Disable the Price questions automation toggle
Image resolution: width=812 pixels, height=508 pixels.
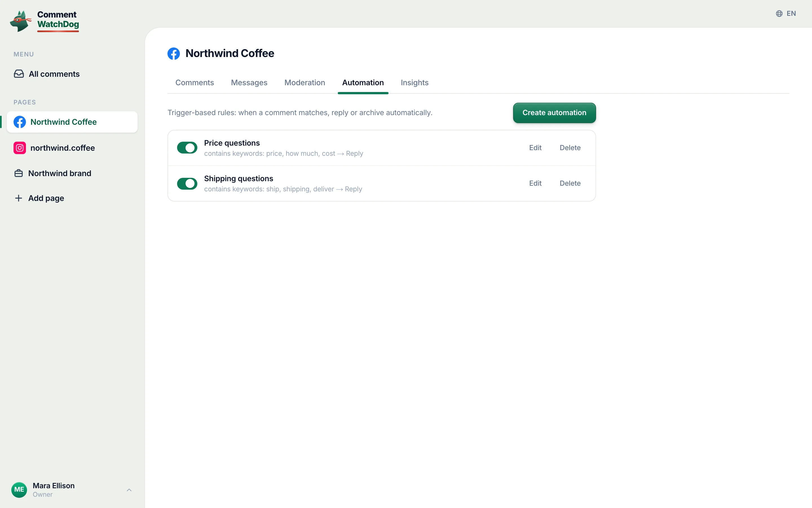pyautogui.click(x=187, y=148)
